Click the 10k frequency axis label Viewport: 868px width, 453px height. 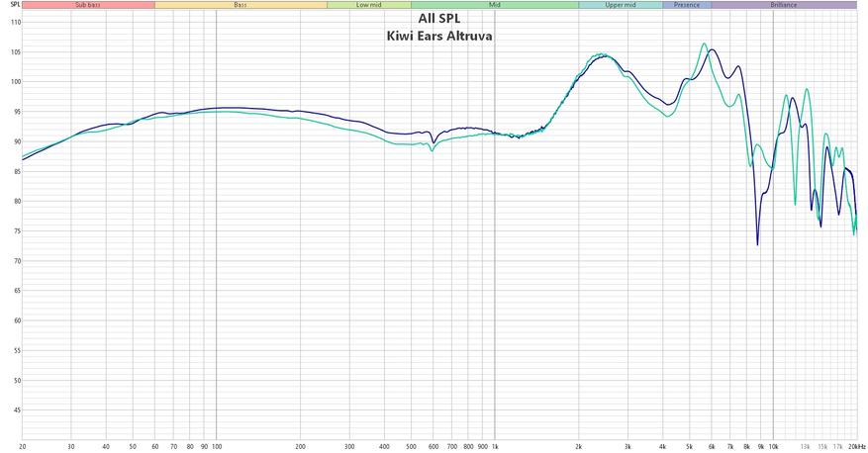click(x=773, y=446)
